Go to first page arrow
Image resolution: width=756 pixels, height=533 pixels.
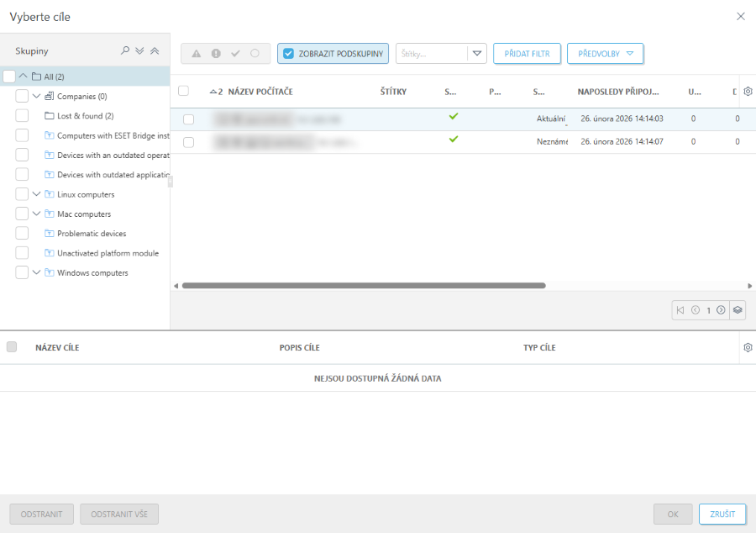click(680, 310)
